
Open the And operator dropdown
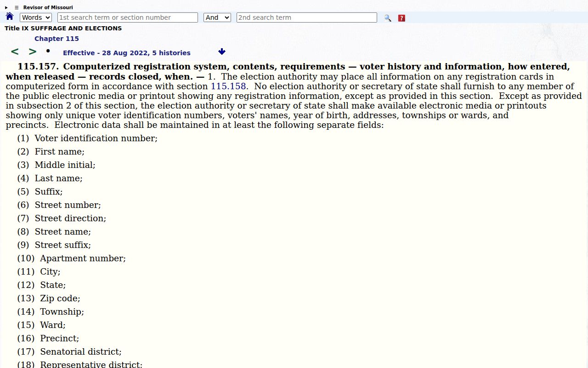217,17
